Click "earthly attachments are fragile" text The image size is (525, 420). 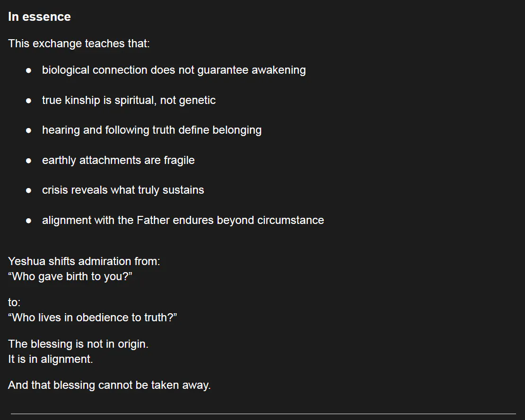pos(118,160)
